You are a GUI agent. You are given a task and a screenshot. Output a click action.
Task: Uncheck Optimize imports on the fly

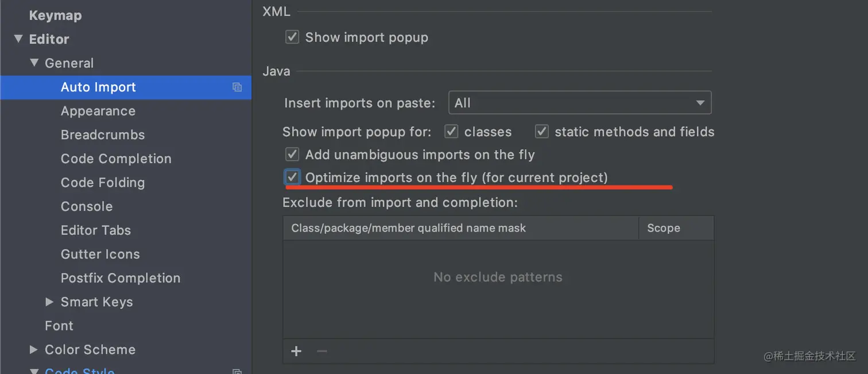coord(292,177)
